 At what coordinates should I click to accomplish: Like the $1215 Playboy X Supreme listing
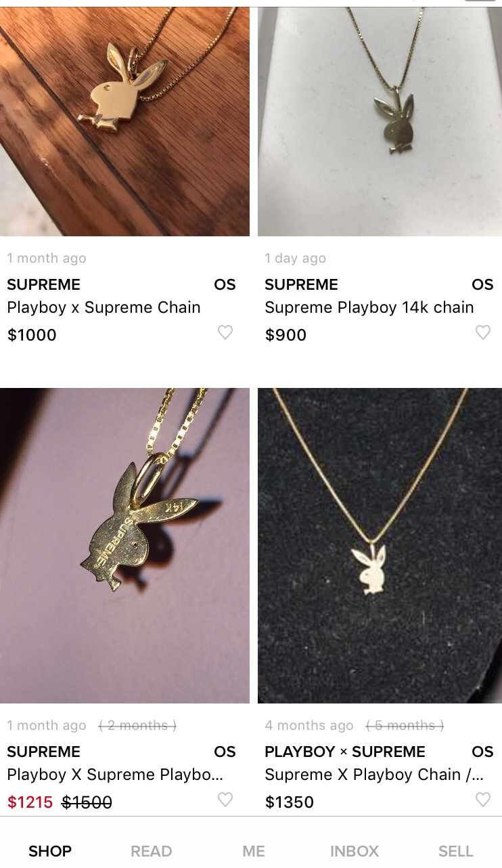click(225, 800)
